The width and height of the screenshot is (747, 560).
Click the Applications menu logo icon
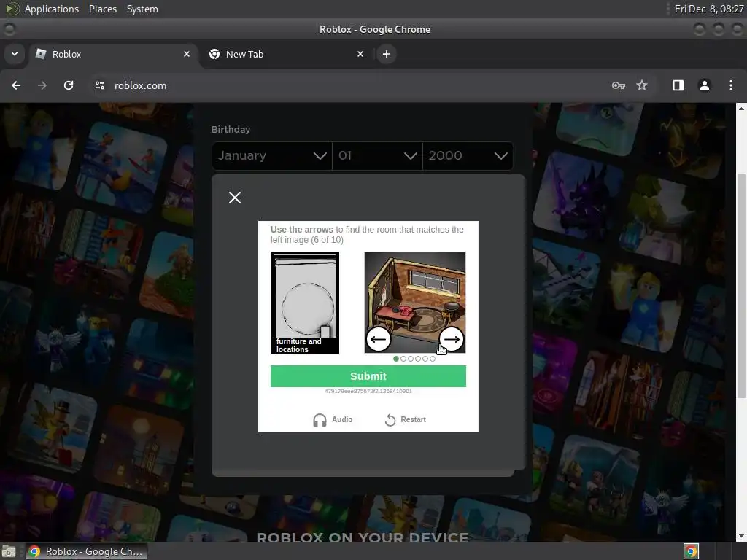(12, 9)
